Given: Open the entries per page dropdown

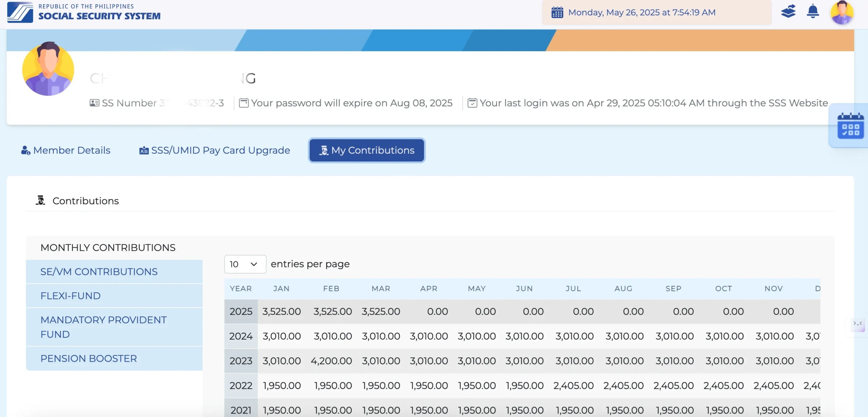Looking at the screenshot, I should pos(245,264).
